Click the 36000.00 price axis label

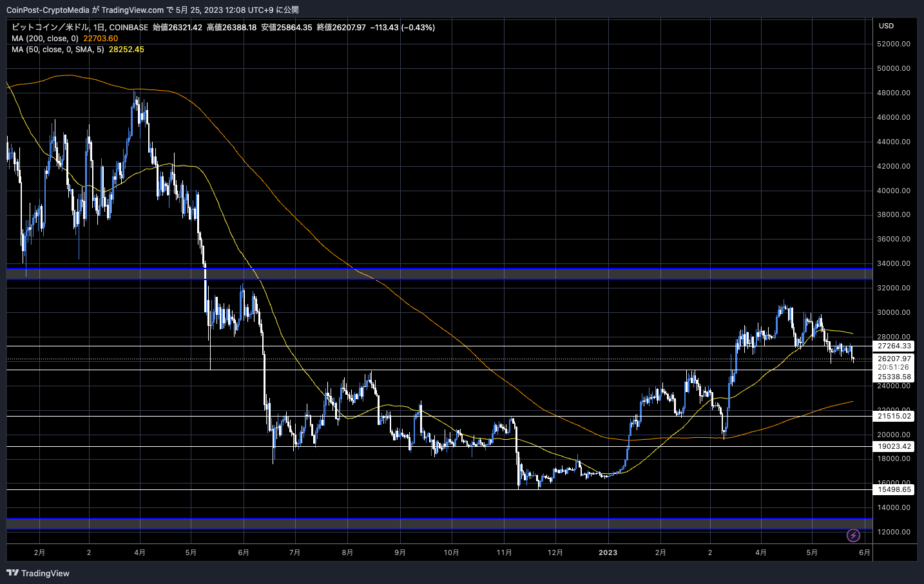(x=894, y=239)
